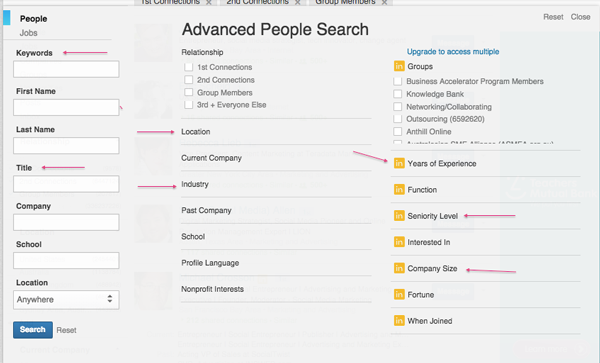600x363 pixels.
Task: Click the premium icon beside Function
Action: 399,189
